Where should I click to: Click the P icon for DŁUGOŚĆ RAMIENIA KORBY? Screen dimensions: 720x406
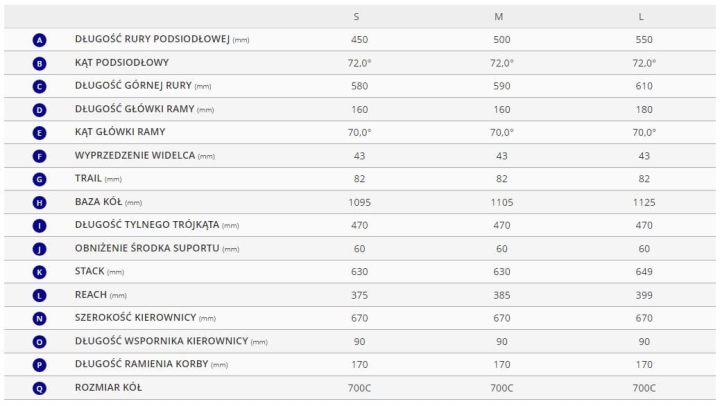39,365
